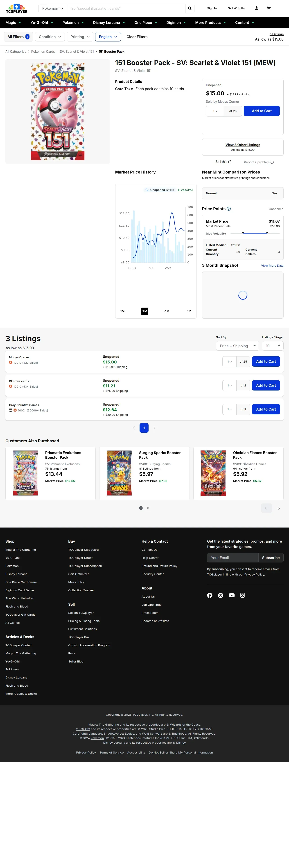Screen dimensions: 289x868
Task: Open quantity dropdown for Gray Gauntlet Games listing
Action: coord(229,409)
